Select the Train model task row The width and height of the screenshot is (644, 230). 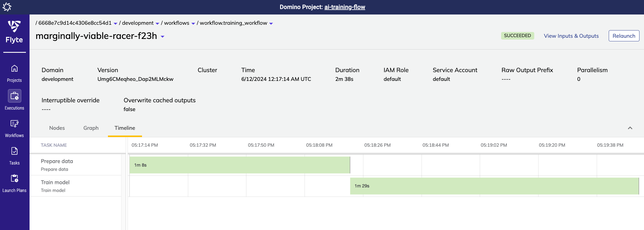[75, 186]
